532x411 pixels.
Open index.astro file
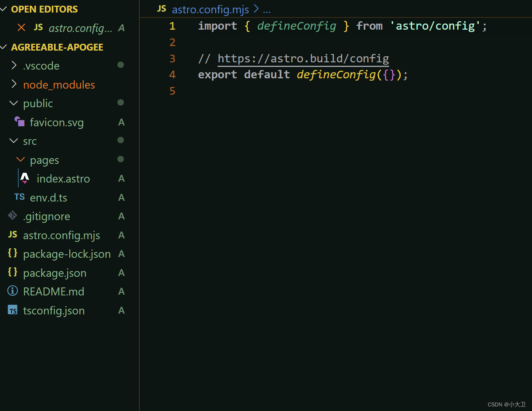point(63,179)
